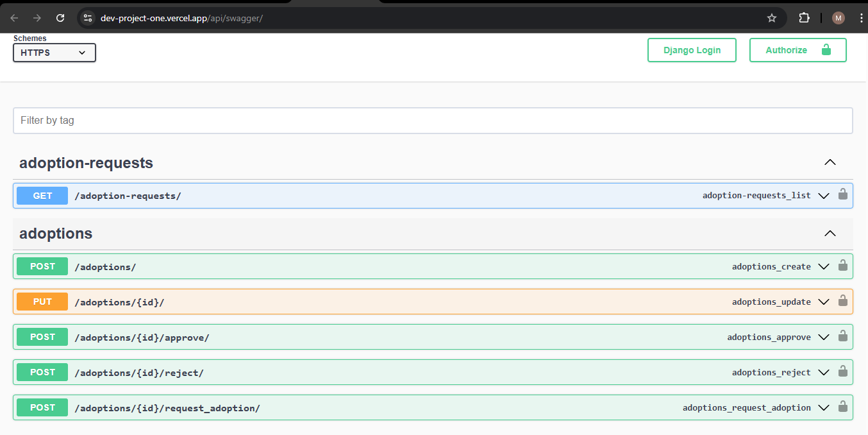Click the padlock icon on adoptions_reject endpoint
Screen dimensions: 868x435
click(x=842, y=372)
